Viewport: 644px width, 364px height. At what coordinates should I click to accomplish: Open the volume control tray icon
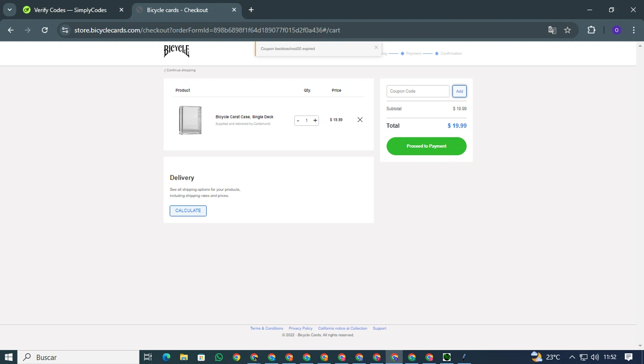(x=595, y=357)
